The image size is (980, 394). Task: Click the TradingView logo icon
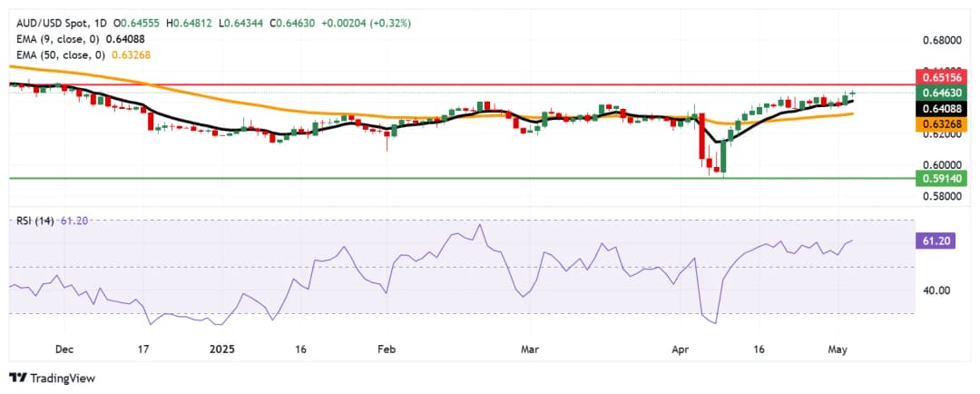[17, 378]
